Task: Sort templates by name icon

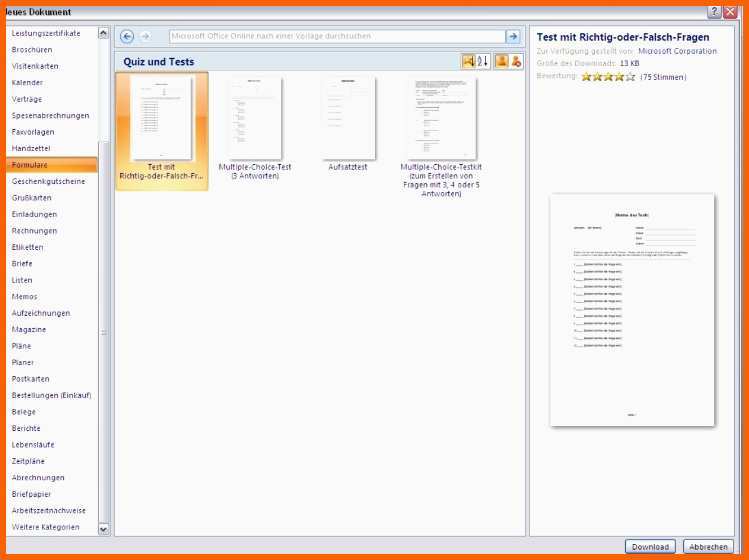Action: [483, 61]
